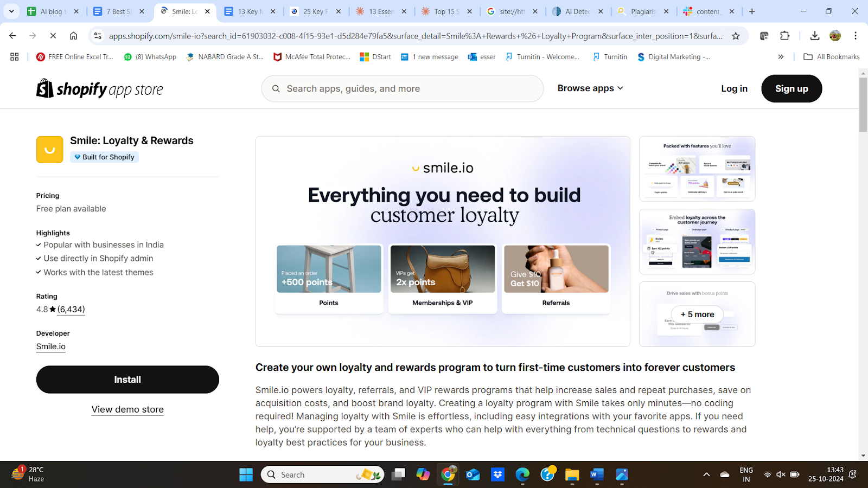868x488 pixels.
Task: Switch to 25 Key tab
Action: pyautogui.click(x=316, y=11)
